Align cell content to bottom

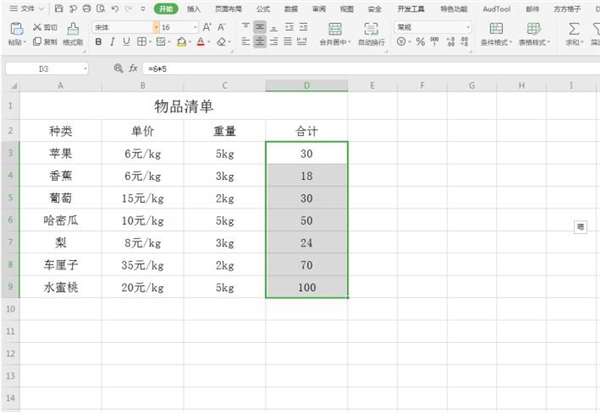[x=274, y=27]
